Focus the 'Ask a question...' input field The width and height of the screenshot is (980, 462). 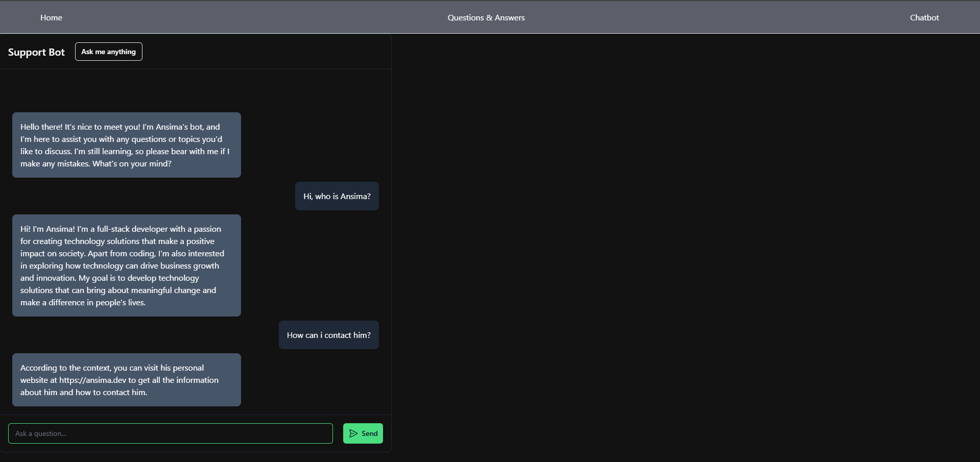170,433
